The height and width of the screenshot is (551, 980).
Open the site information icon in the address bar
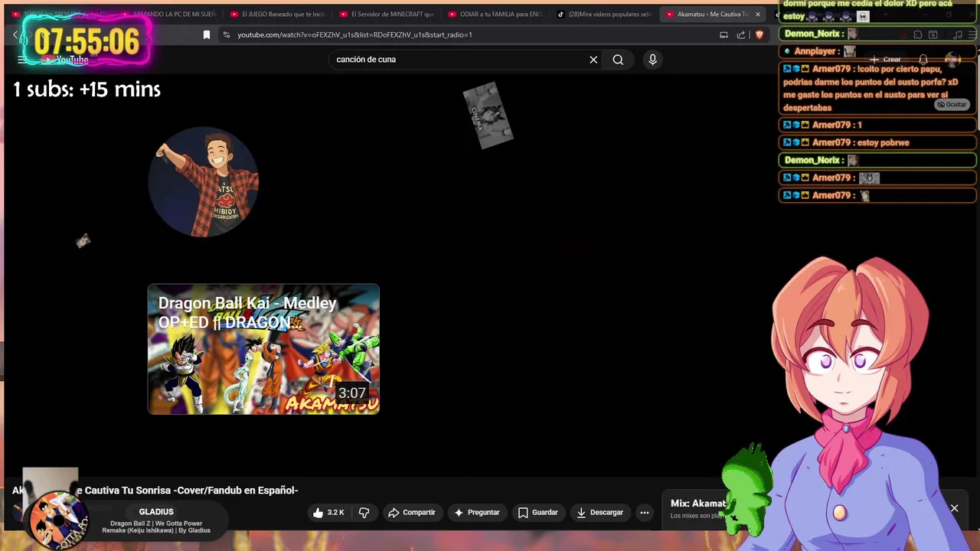(x=226, y=34)
